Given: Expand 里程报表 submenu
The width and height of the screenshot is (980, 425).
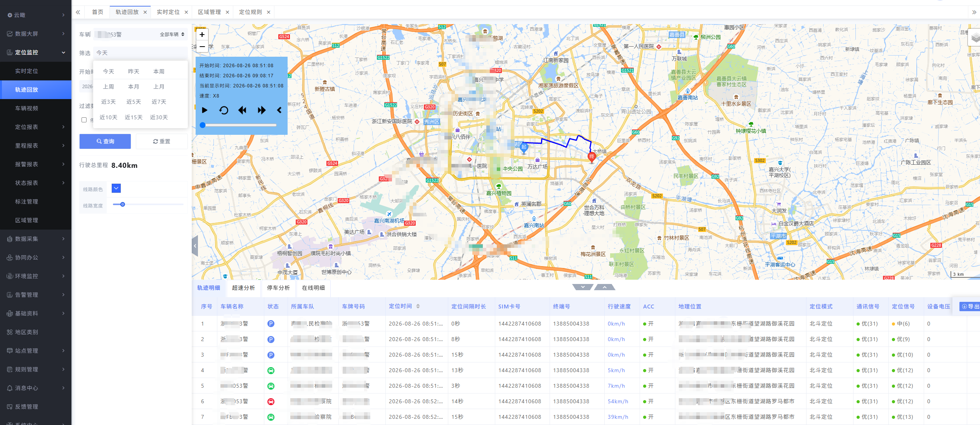Looking at the screenshot, I should pyautogui.click(x=36, y=146).
